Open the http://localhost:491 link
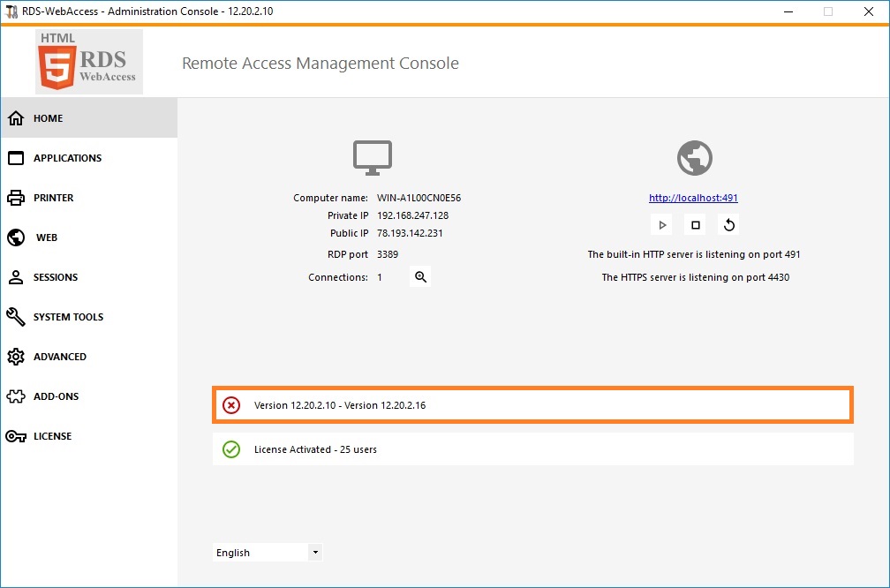Image resolution: width=890 pixels, height=588 pixels. (x=693, y=198)
